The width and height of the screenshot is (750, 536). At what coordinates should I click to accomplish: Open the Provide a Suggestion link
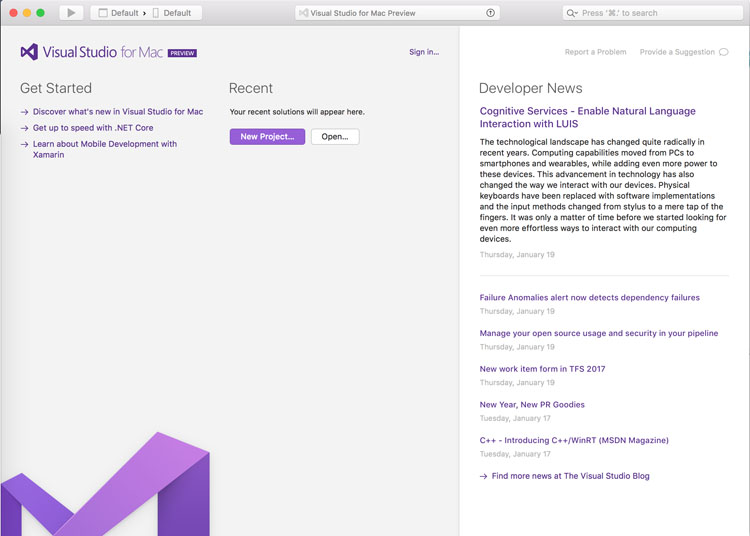pos(677,52)
